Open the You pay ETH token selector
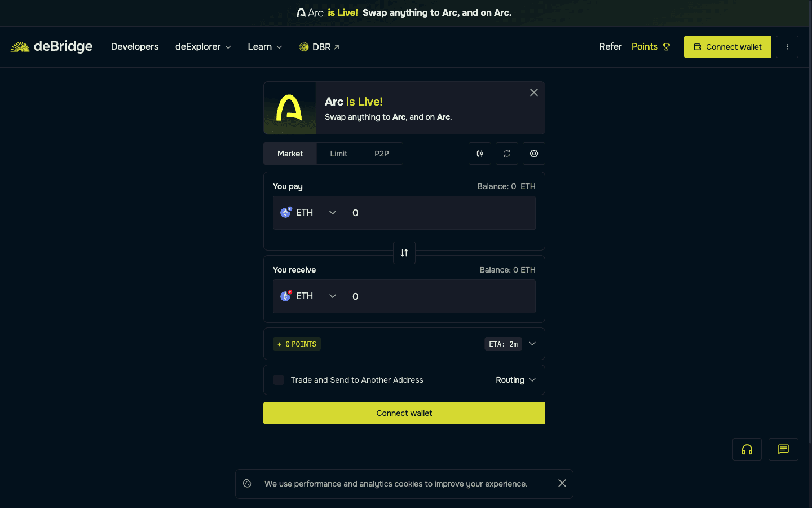Screen dimensions: 812x508 [x=308, y=213]
